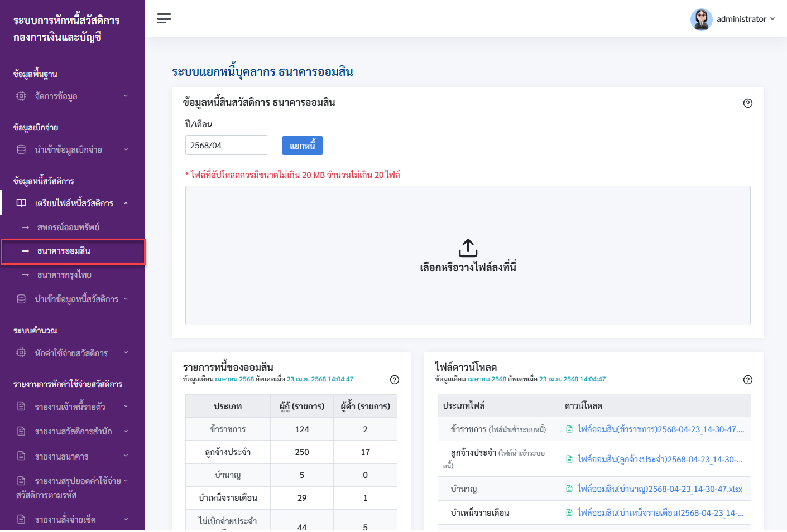Click the gear icon beside จัดการข้อมูล
The width and height of the screenshot is (787, 532).
21,96
